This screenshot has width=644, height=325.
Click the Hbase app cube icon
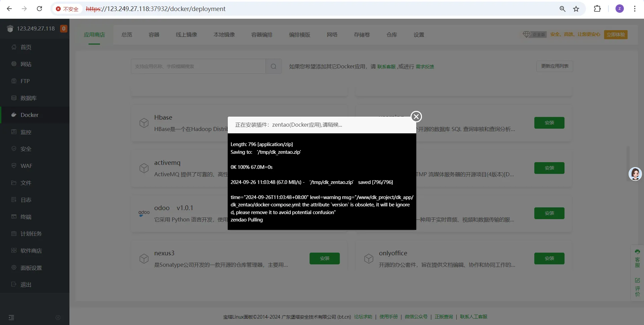[144, 123]
